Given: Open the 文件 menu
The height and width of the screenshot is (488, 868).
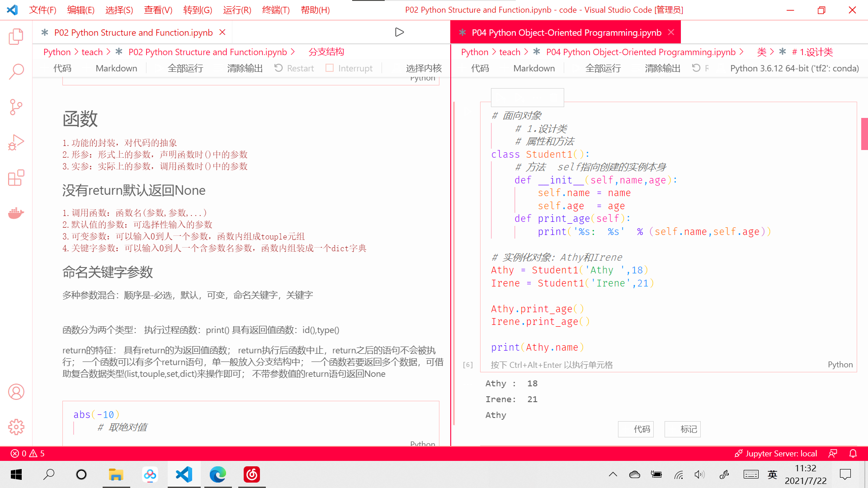Looking at the screenshot, I should pyautogui.click(x=42, y=9).
